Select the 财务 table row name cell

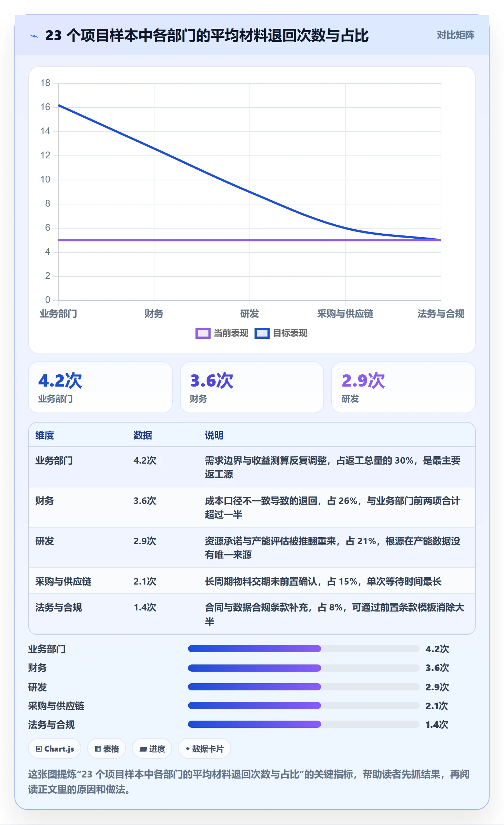(x=45, y=501)
